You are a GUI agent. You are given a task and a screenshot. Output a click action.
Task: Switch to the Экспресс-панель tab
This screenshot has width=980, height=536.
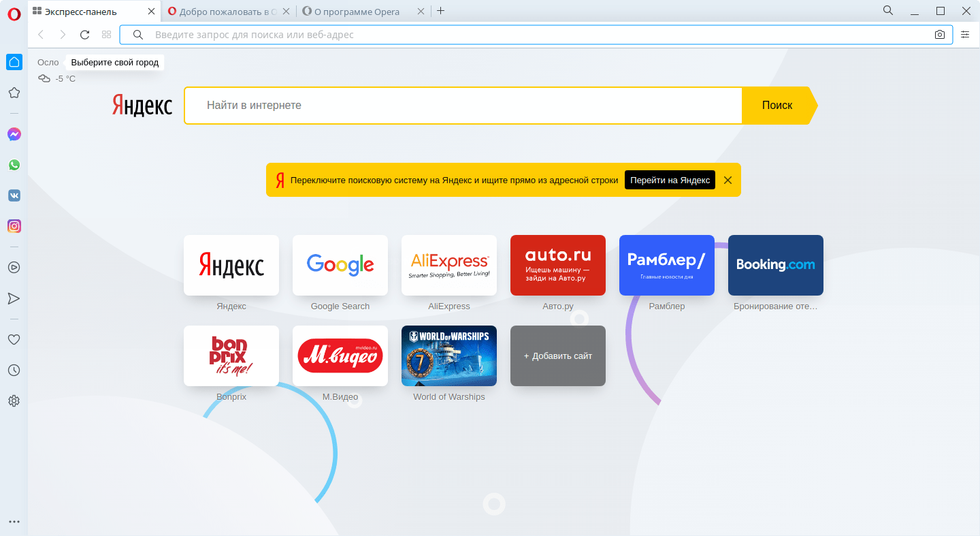coord(95,12)
